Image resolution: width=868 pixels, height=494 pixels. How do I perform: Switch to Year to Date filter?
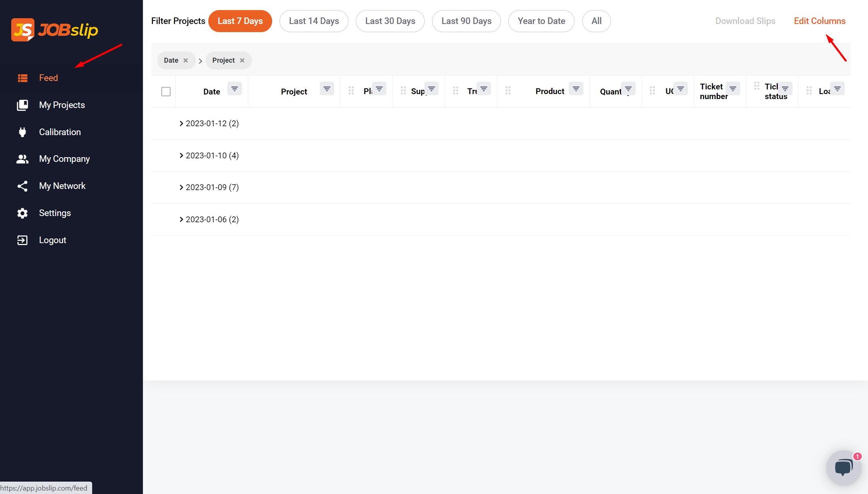541,21
